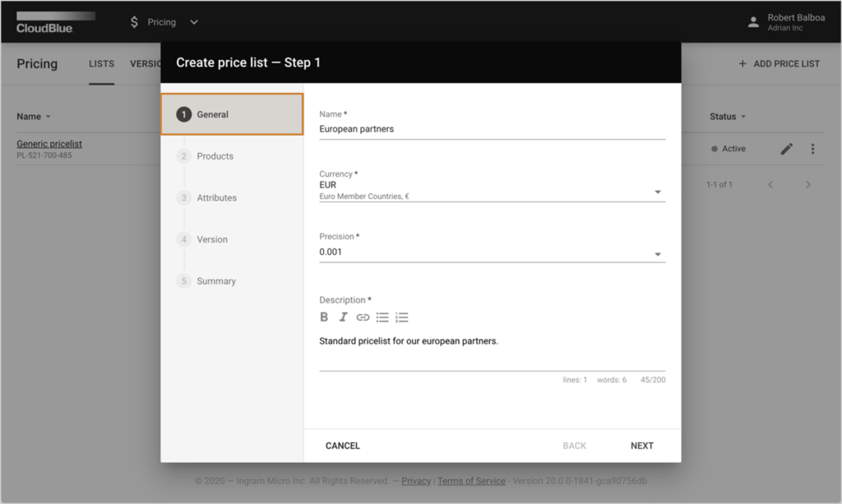Open the Precision dropdown
The image size is (842, 504).
tap(657, 253)
